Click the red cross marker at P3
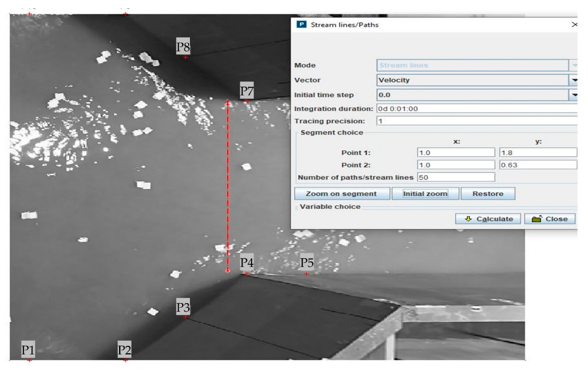Screen dimensions: 588x372 [185, 317]
